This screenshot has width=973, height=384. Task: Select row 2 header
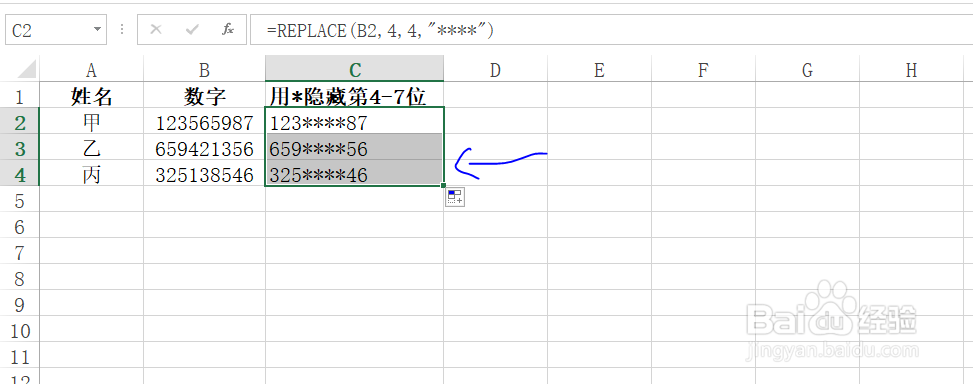pyautogui.click(x=20, y=122)
